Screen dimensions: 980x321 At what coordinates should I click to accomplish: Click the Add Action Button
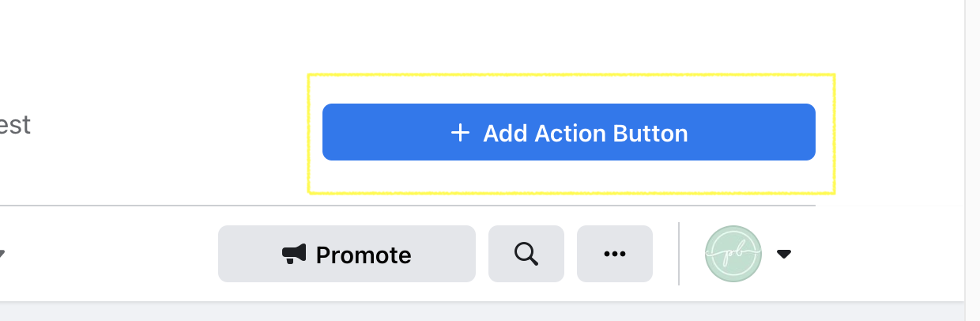[x=568, y=132]
